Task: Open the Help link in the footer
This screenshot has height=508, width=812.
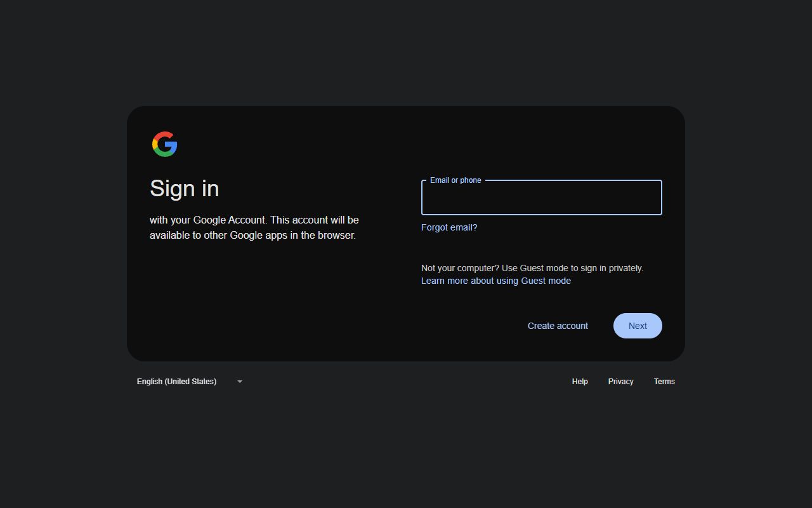Action: (580, 382)
